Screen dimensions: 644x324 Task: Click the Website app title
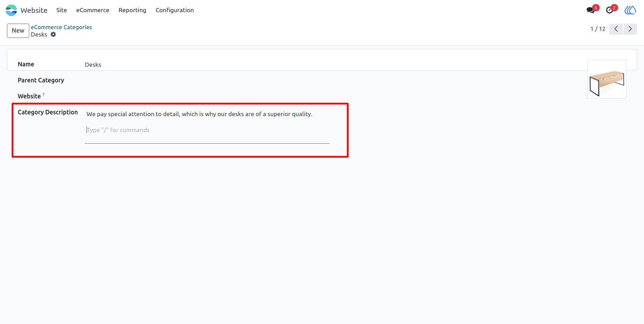tap(34, 10)
